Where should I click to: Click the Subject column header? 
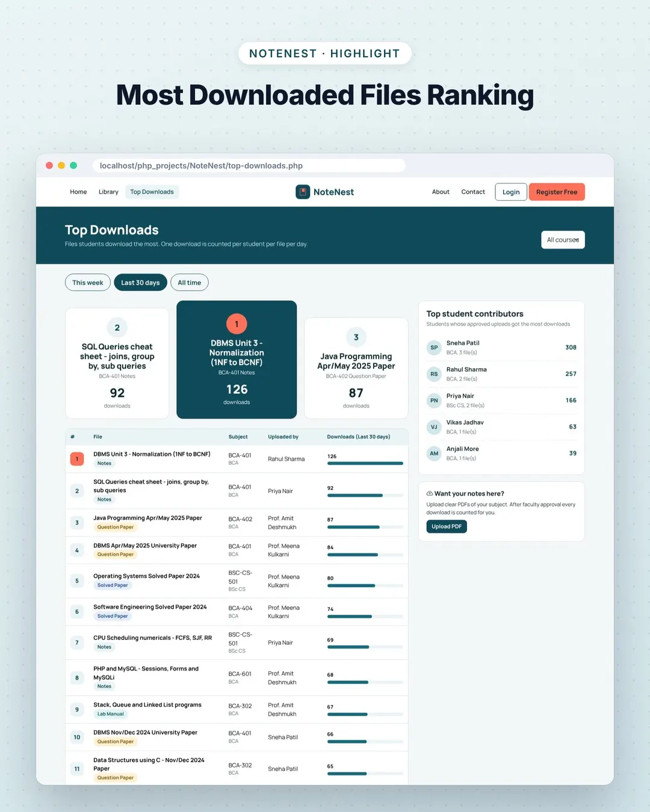click(x=238, y=437)
